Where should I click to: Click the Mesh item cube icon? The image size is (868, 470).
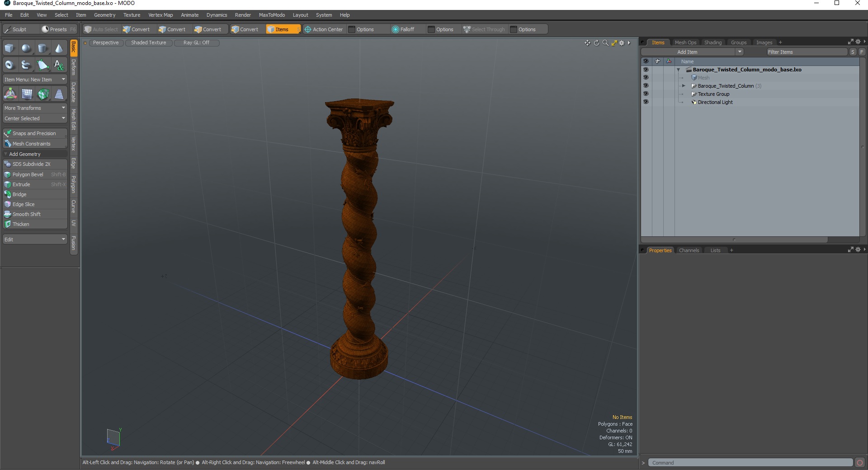694,78
